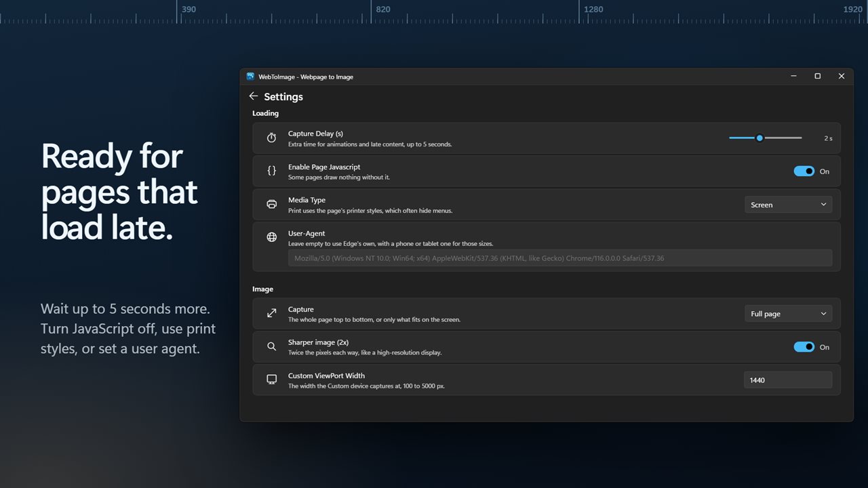Image resolution: width=868 pixels, height=488 pixels.
Task: Turn off Sharper image (2x) switch
Action: click(x=804, y=347)
